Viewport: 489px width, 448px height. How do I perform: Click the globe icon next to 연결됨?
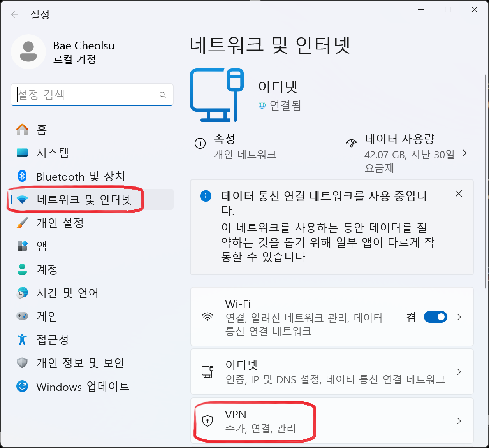(262, 105)
